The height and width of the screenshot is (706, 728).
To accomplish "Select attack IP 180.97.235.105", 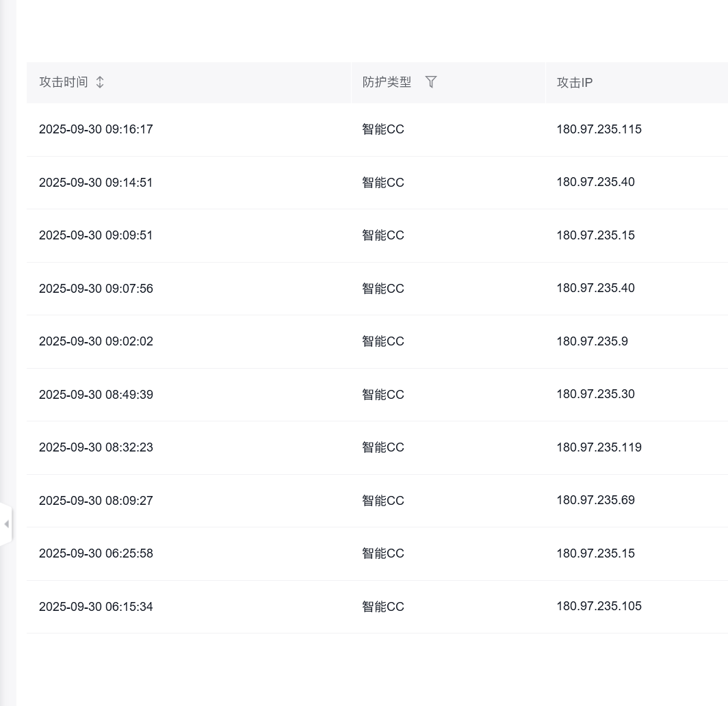I will pyautogui.click(x=599, y=606).
